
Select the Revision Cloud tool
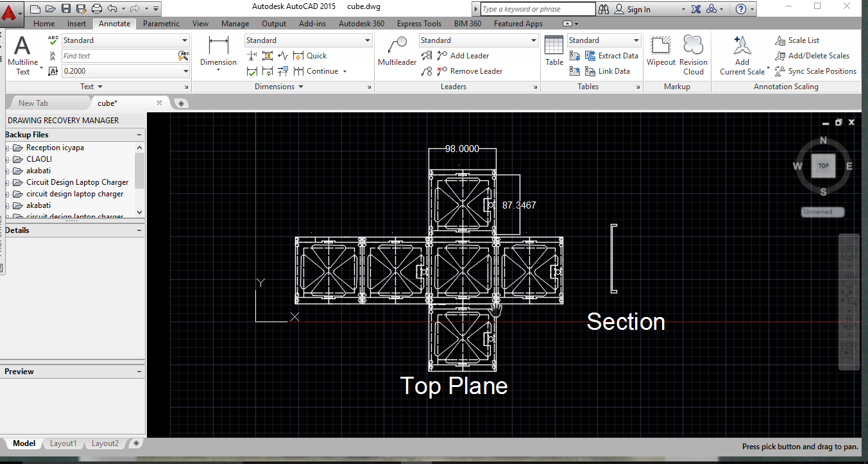(694, 55)
